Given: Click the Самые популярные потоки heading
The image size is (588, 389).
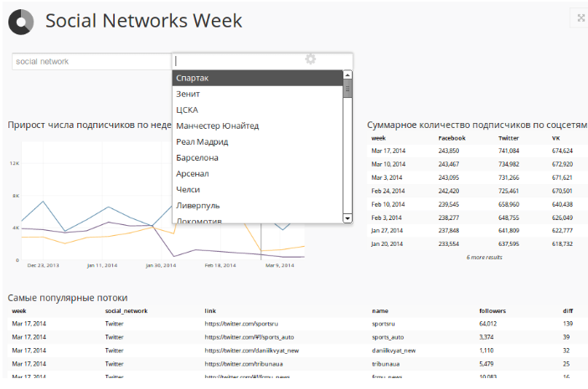Looking at the screenshot, I should tap(68, 298).
